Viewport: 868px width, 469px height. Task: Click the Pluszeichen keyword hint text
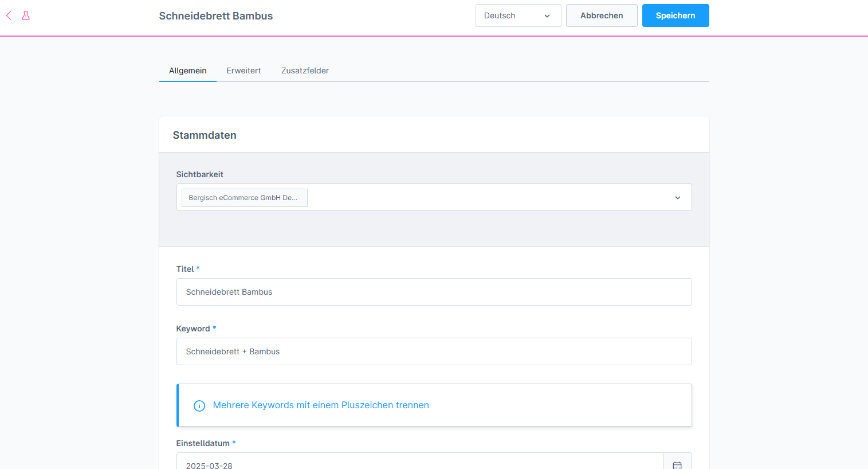[x=320, y=405]
